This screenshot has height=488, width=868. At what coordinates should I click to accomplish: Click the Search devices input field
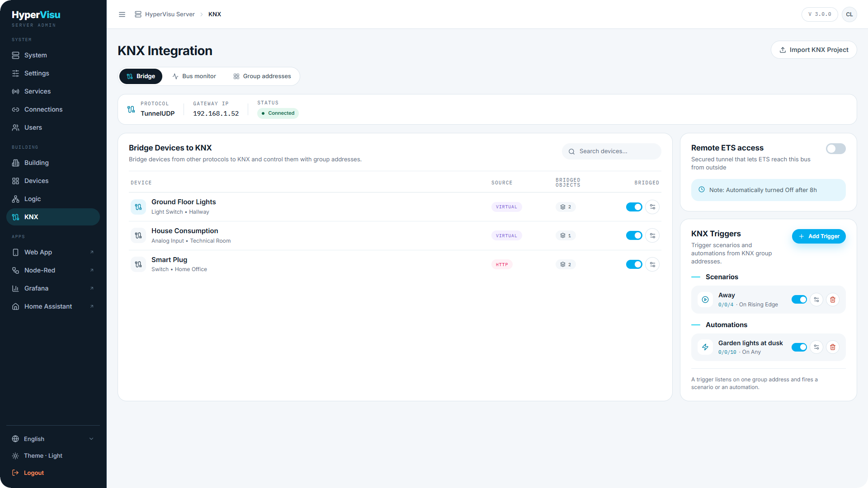(611, 151)
